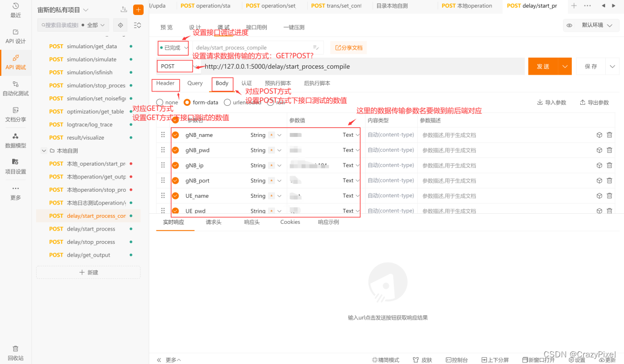Click the tab bar scroll-left arrow
This screenshot has height=364, width=624.
[603, 6]
